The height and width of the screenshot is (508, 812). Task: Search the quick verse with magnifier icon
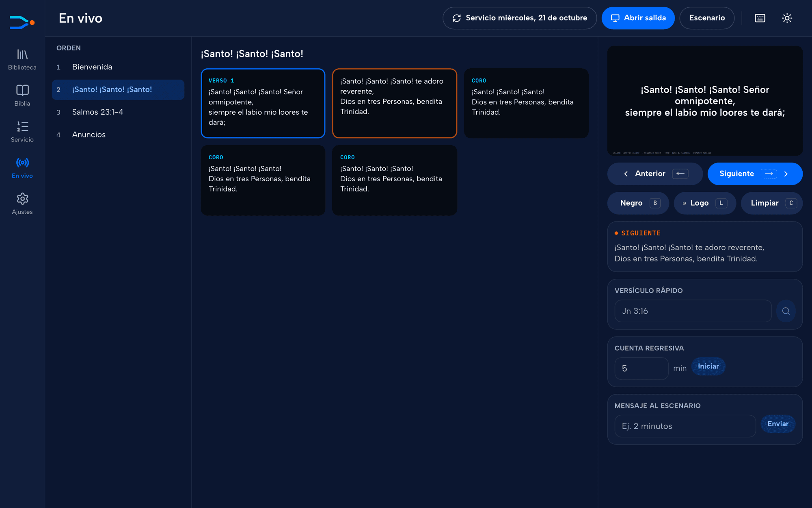[786, 311]
